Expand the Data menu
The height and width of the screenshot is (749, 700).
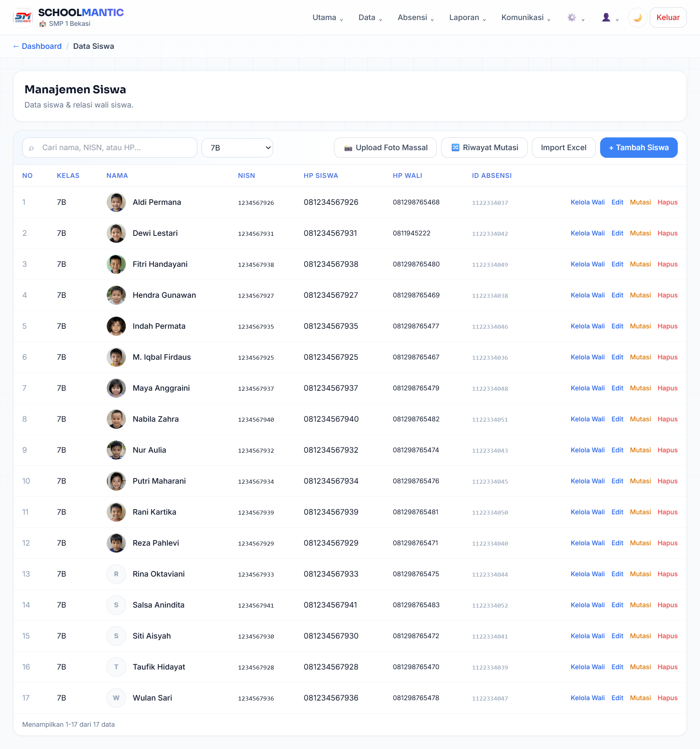click(370, 18)
